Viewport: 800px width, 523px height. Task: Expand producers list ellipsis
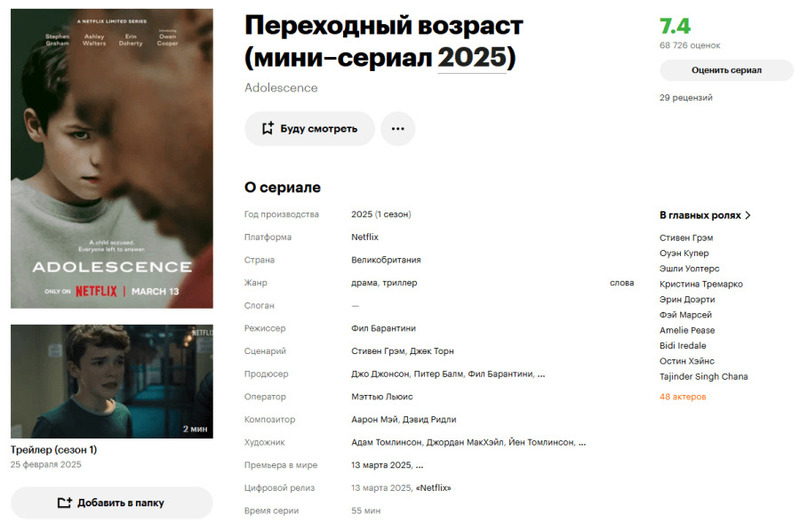[541, 375]
